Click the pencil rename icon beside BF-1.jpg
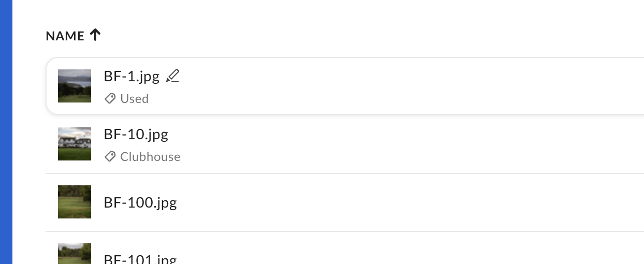Screen dimensions: 644x264 point(172,76)
